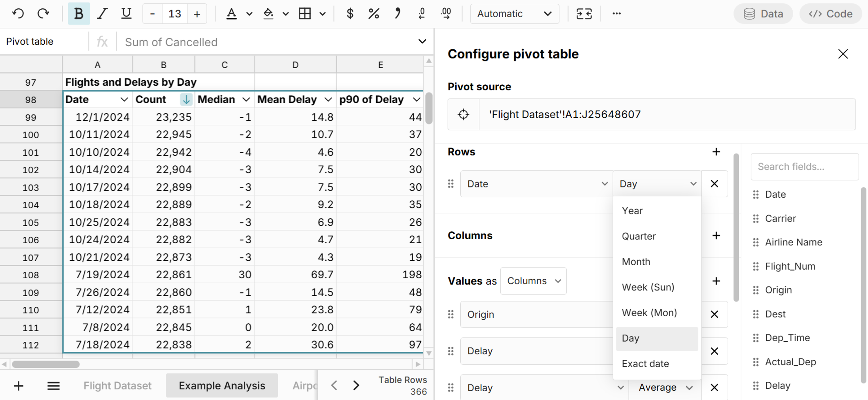This screenshot has width=868, height=400.
Task: Toggle the Count column sort arrow
Action: point(186,100)
